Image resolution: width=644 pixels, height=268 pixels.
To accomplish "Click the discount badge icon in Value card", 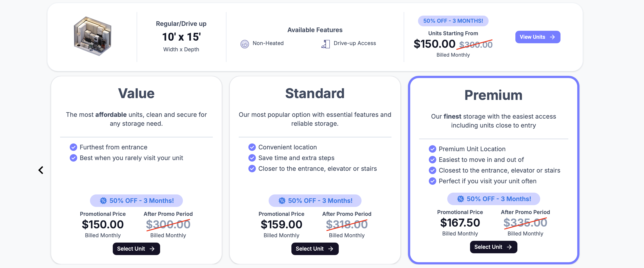I will click(x=103, y=201).
